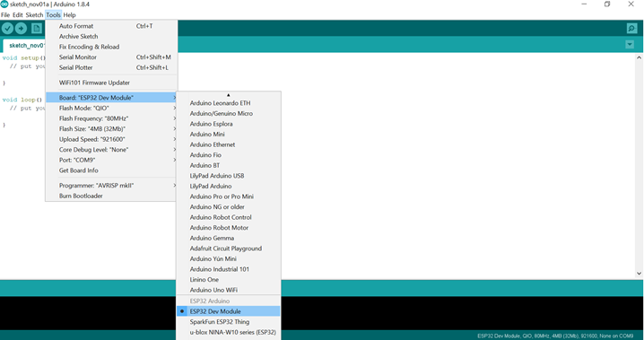Select Arduino Yún Mini board
644x340 pixels.
(x=229, y=258)
